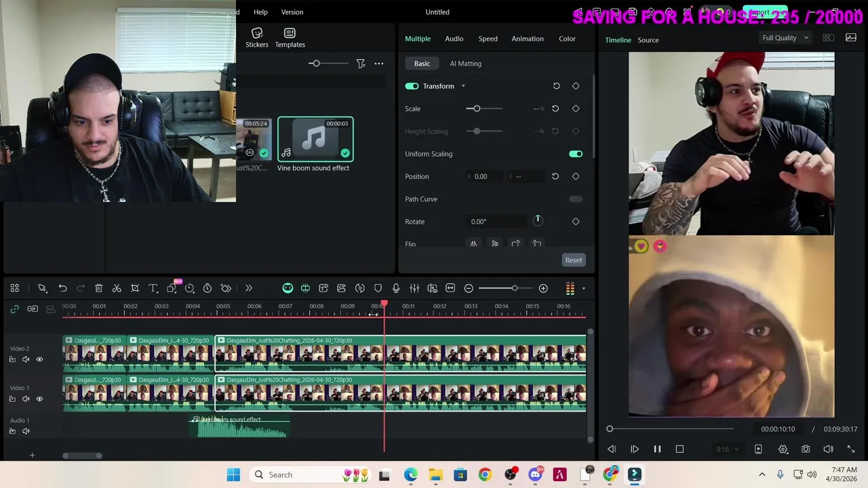The width and height of the screenshot is (868, 488).
Task: Select the Split scissors tool in timeline toolbar
Action: coord(117,289)
